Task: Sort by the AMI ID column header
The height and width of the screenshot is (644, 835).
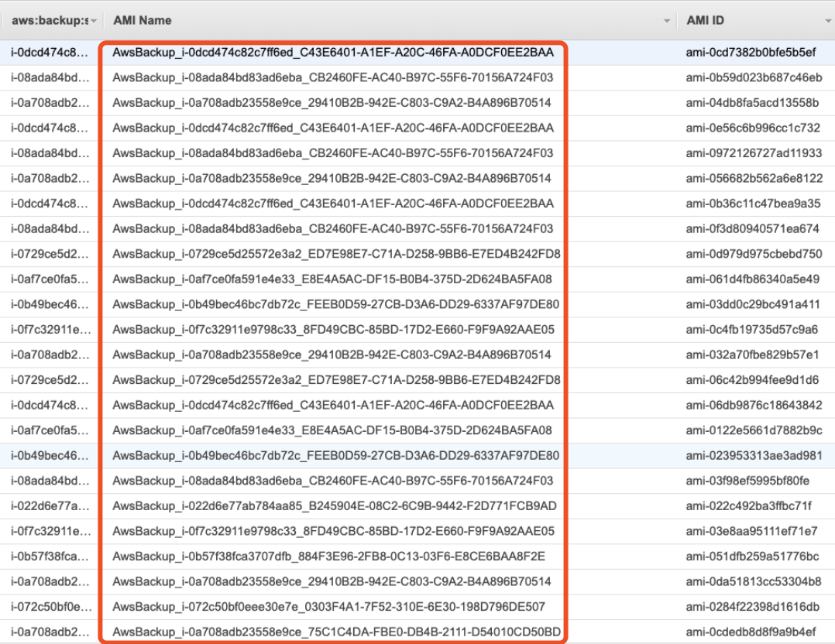Action: point(705,20)
